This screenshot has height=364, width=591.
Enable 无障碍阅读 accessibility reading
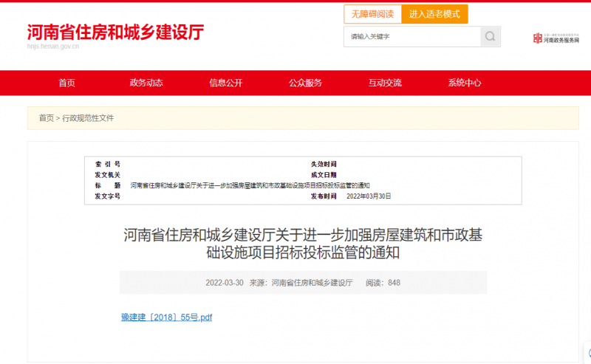[x=372, y=14]
